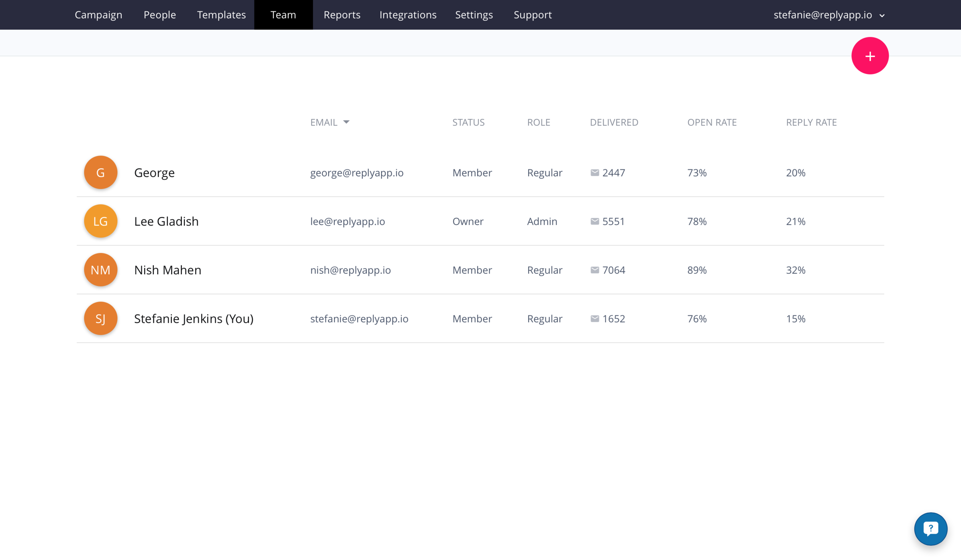This screenshot has height=560, width=961.
Task: Click the 76% open rate
Action: (x=697, y=319)
